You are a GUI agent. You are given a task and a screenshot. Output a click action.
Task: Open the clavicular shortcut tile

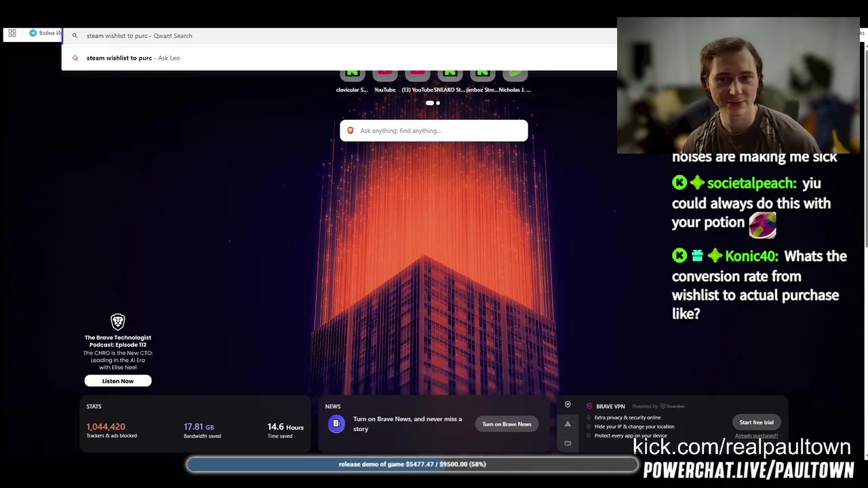pos(352,81)
